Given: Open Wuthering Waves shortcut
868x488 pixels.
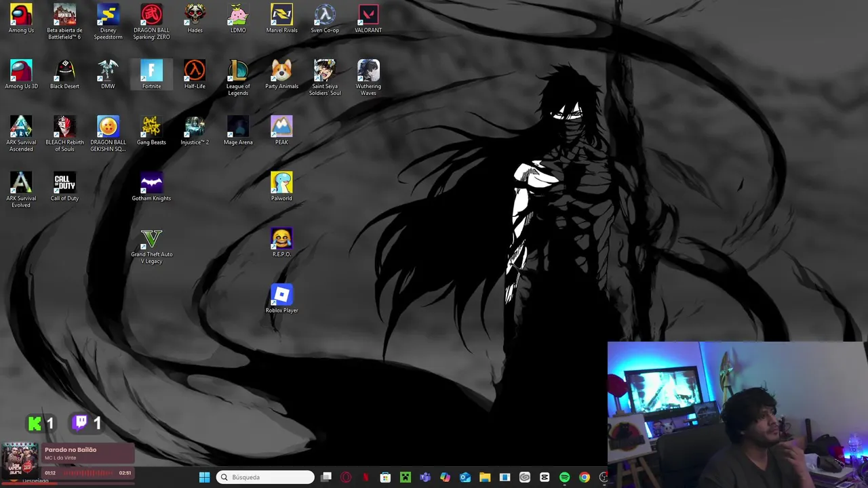Looking at the screenshot, I should (368, 78).
